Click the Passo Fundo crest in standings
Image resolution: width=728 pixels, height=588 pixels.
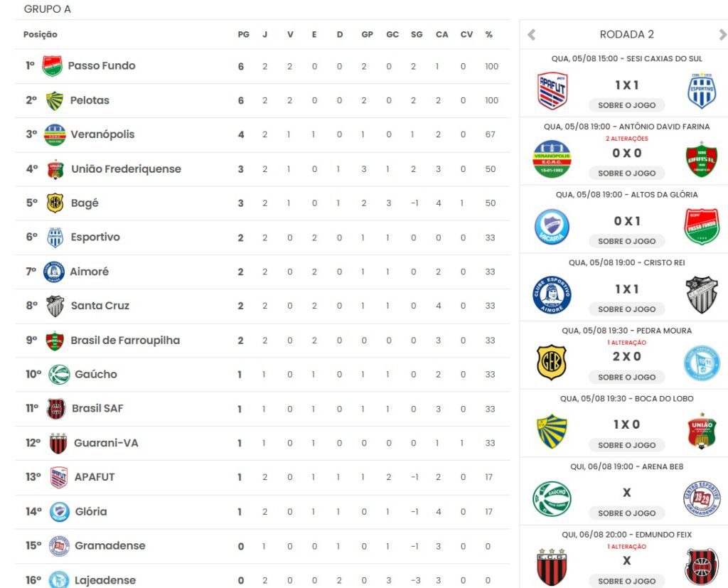pos(52,66)
